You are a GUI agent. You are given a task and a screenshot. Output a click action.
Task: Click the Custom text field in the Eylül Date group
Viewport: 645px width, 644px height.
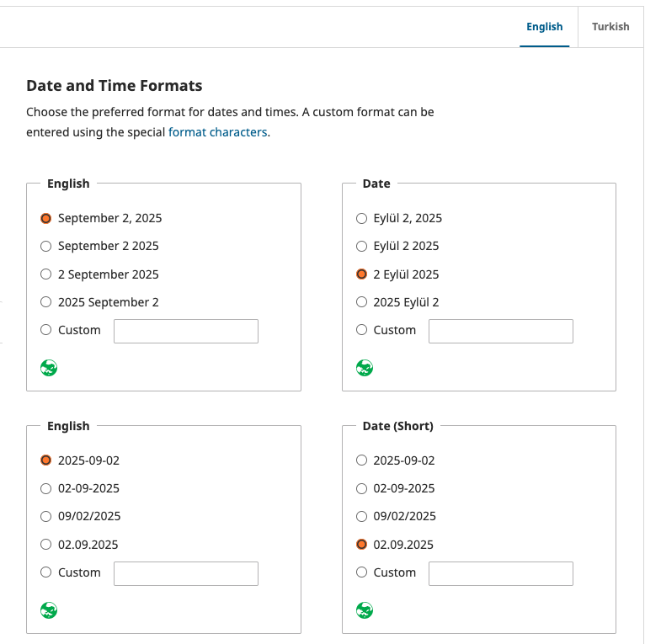[500, 331]
